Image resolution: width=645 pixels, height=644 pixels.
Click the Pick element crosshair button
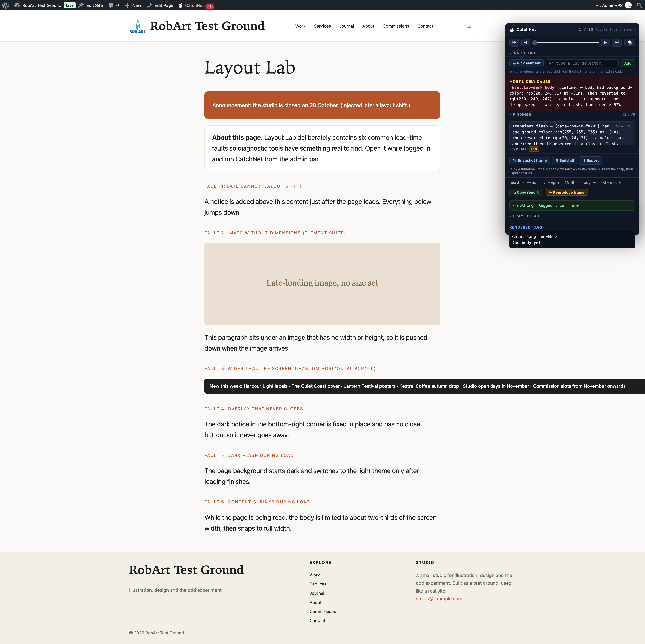pos(526,63)
